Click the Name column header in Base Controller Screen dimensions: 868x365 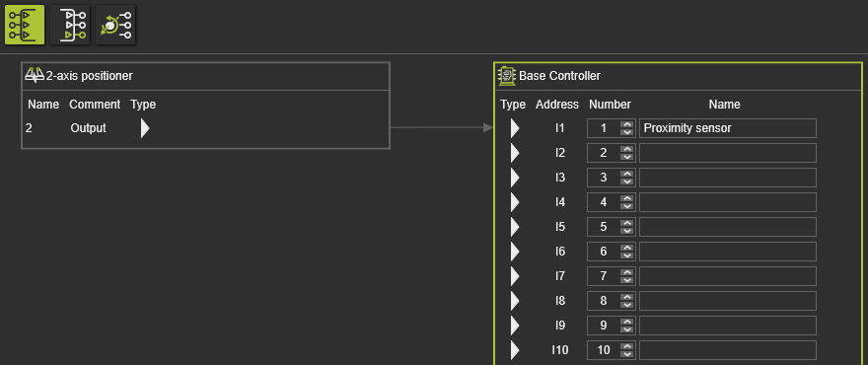[724, 105]
